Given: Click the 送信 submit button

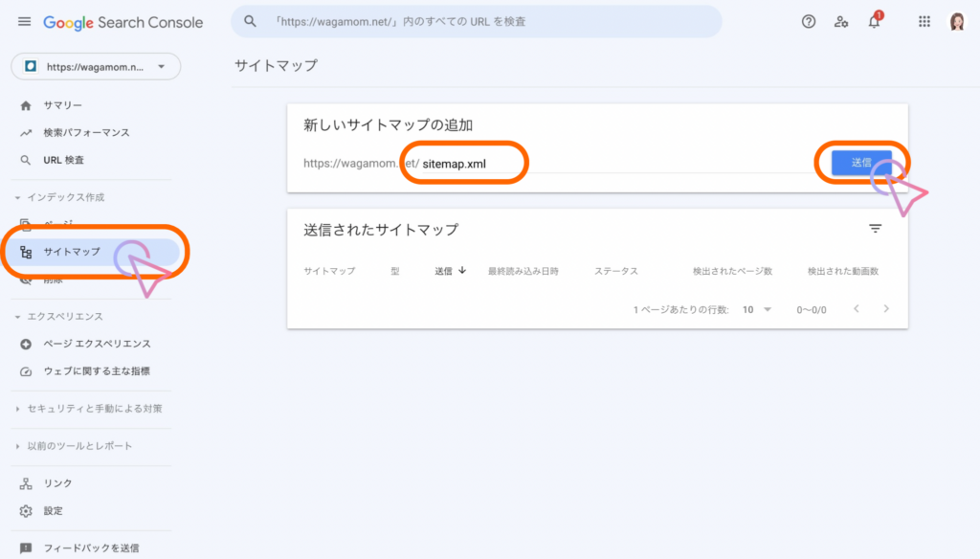Looking at the screenshot, I should [860, 163].
